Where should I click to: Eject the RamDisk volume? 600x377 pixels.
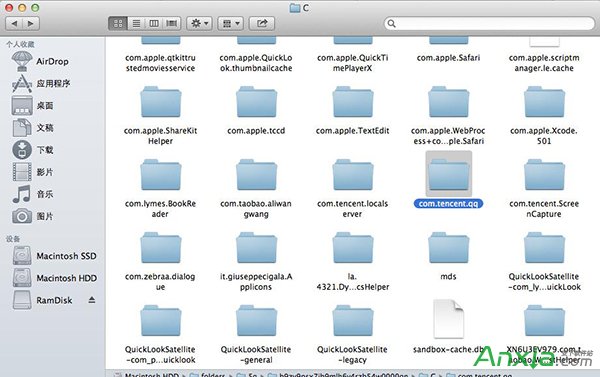coord(92,300)
